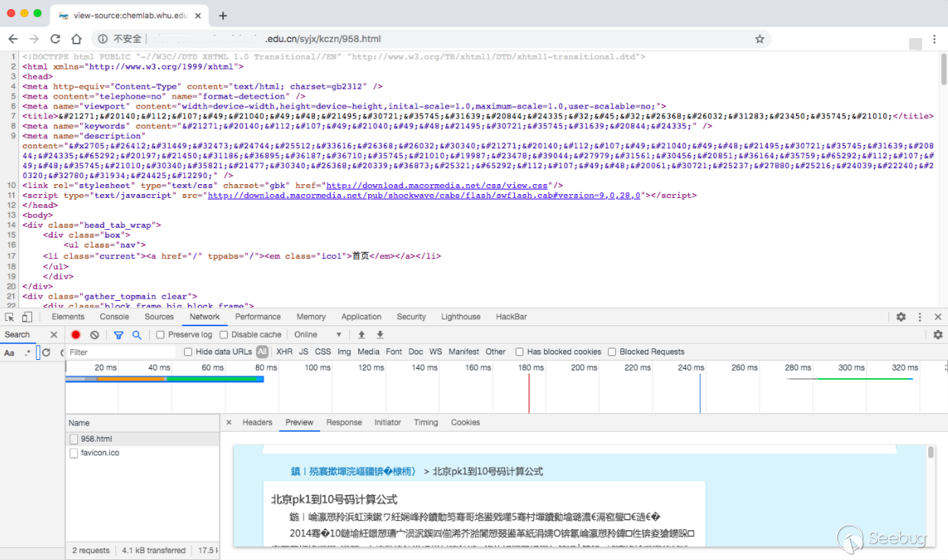
Task: Check Has blocked cookies
Action: click(519, 352)
